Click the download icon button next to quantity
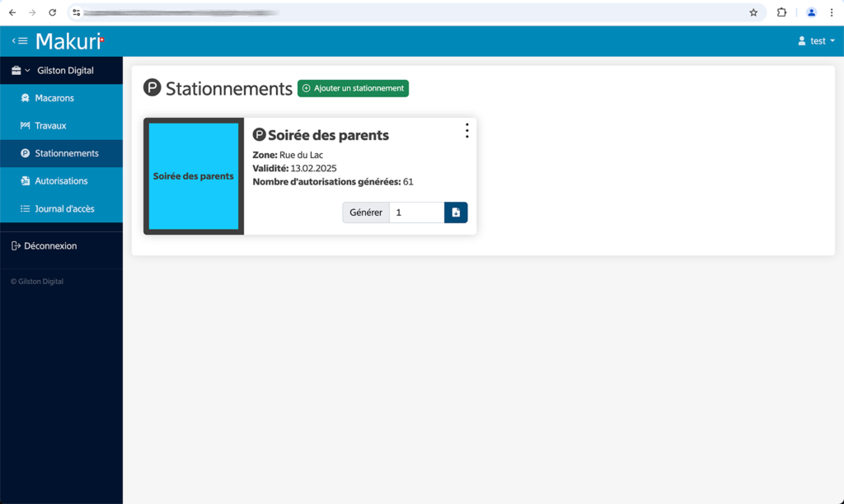Image resolution: width=844 pixels, height=504 pixels. [456, 212]
